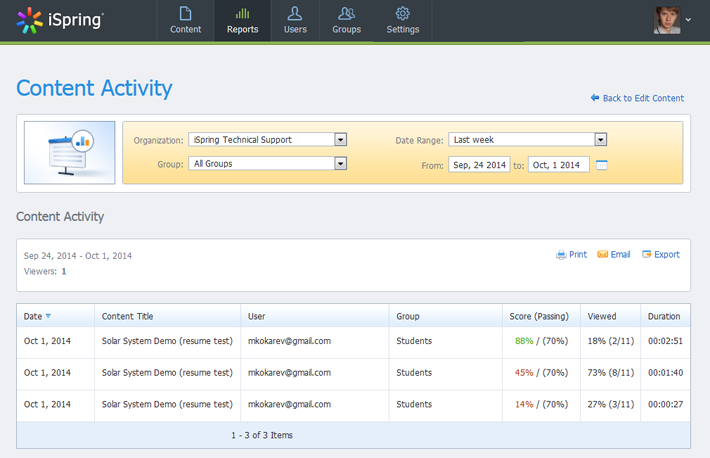
Task: Click the 73% (8/11) viewed cell
Action: click(x=610, y=373)
